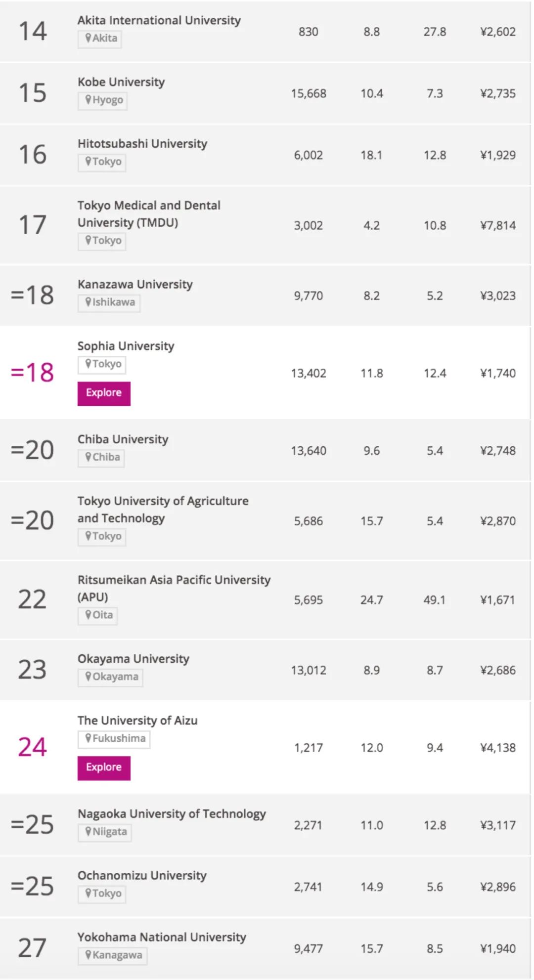
Task: Click the Kanagawa location pin icon
Action: tap(88, 955)
